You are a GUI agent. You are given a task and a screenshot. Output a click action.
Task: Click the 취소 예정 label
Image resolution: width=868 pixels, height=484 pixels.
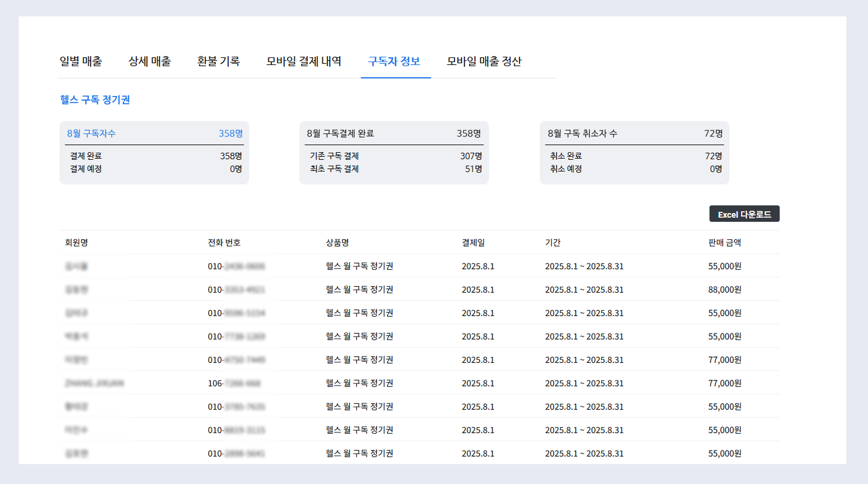[x=566, y=169]
